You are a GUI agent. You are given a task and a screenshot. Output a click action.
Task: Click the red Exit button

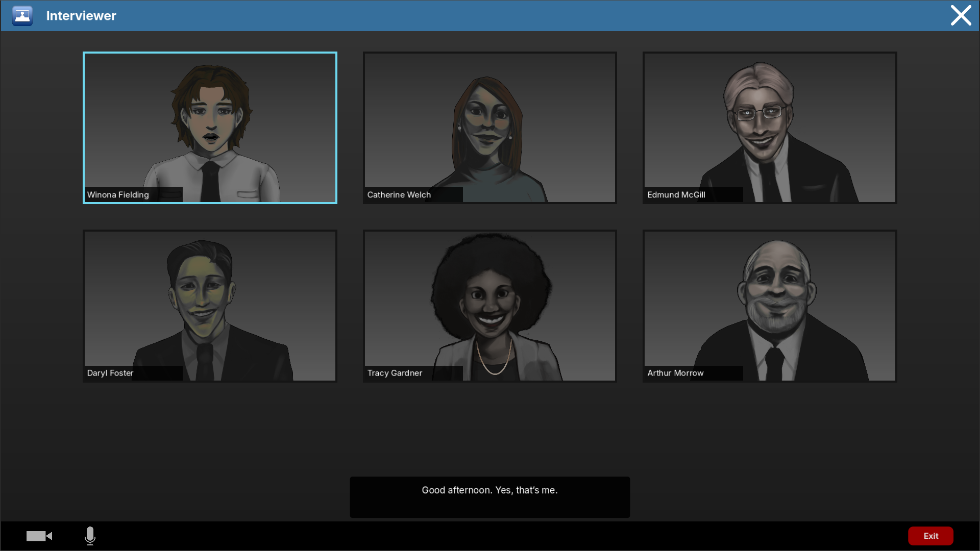pos(930,536)
